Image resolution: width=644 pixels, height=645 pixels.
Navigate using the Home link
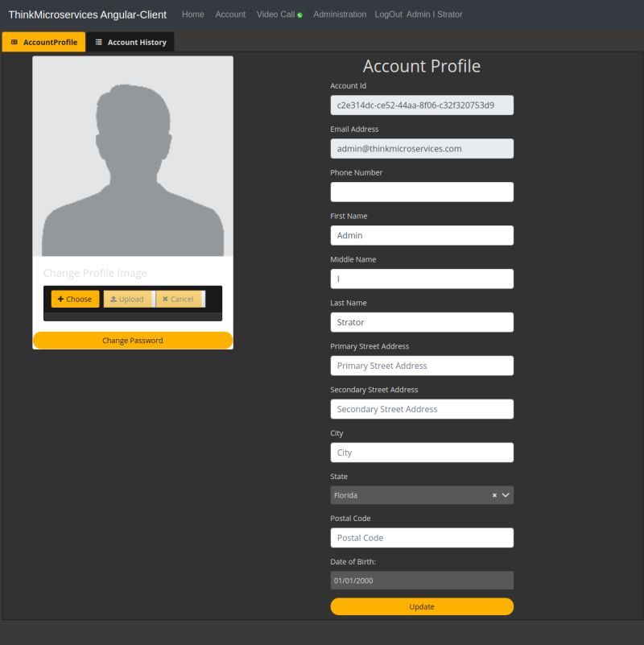coord(192,14)
